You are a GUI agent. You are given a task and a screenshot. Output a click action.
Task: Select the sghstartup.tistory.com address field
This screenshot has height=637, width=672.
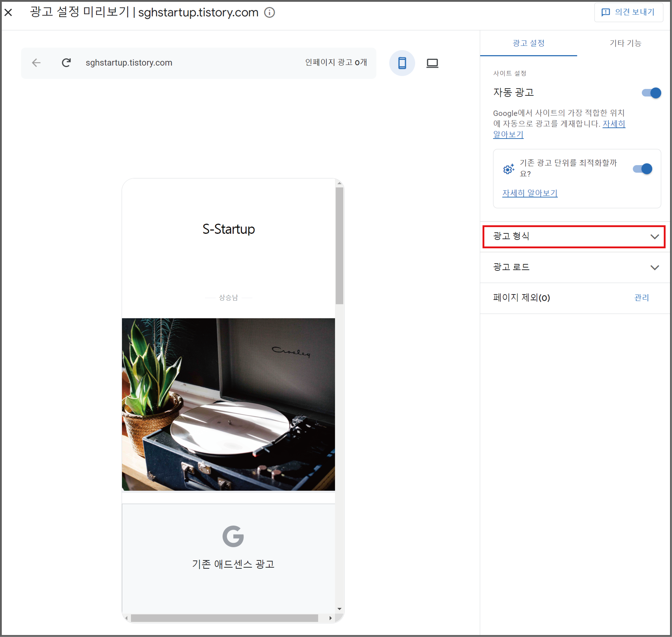pyautogui.click(x=129, y=63)
